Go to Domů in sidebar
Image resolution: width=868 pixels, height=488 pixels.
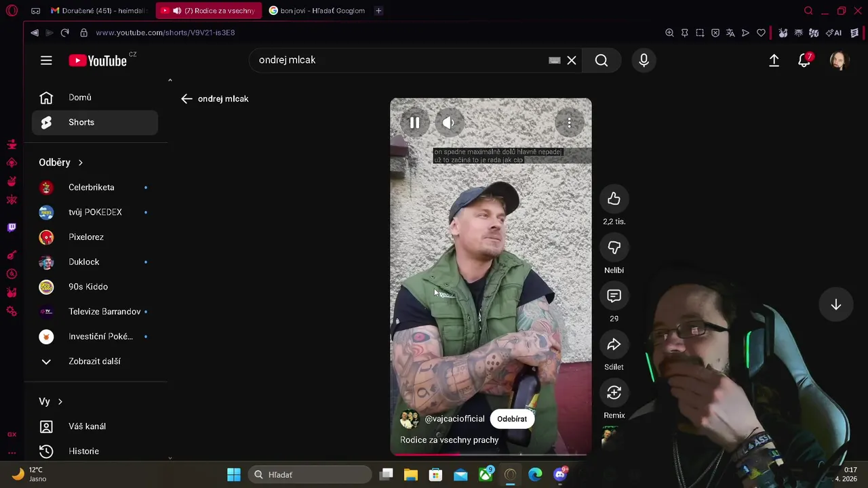pos(95,98)
